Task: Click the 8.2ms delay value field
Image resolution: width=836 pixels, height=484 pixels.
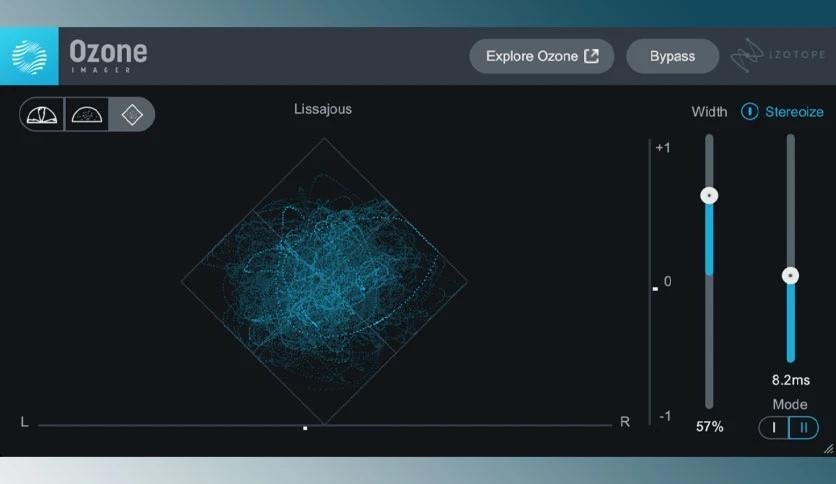Action: coord(790,380)
